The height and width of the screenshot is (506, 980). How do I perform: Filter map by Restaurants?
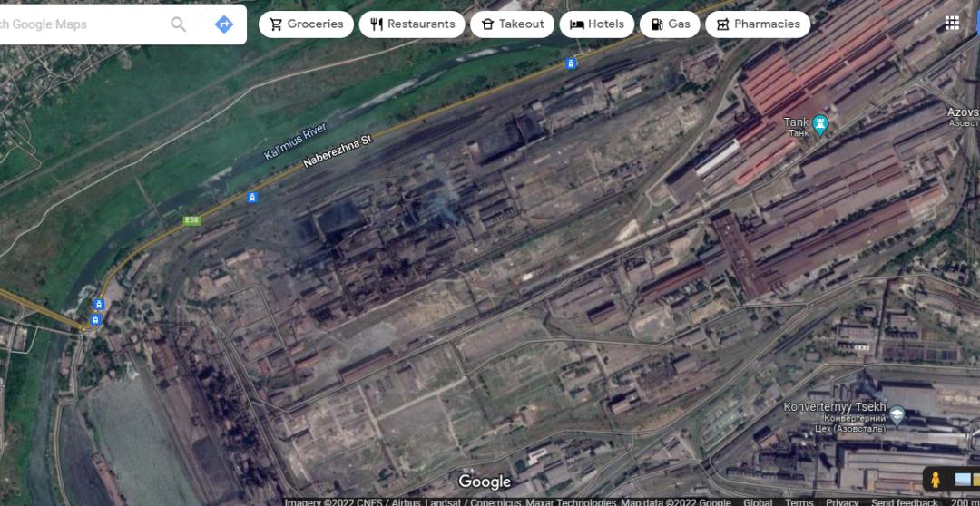(412, 24)
